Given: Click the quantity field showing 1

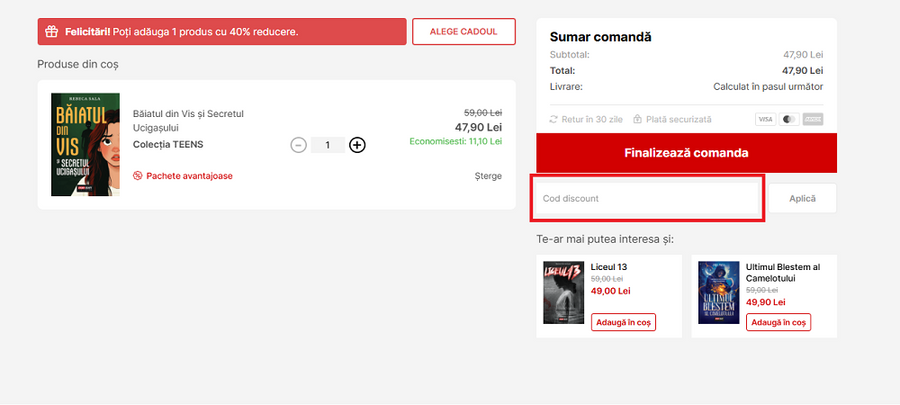Looking at the screenshot, I should coord(328,145).
